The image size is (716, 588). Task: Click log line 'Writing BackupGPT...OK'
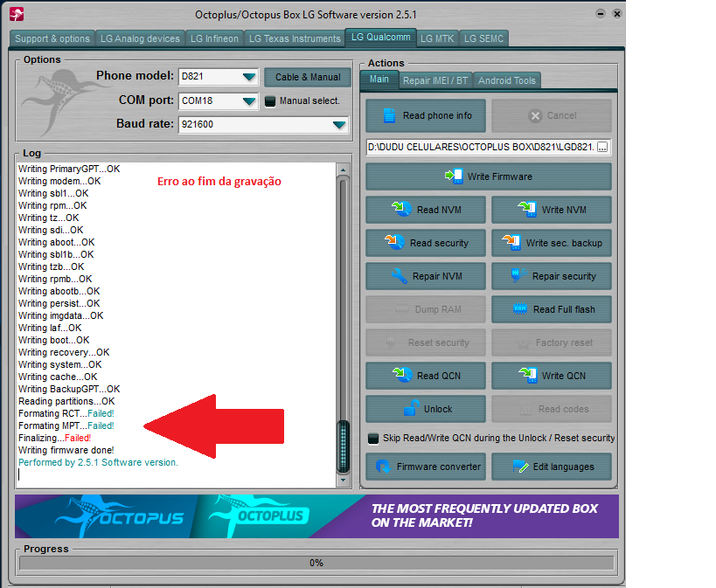coord(69,389)
